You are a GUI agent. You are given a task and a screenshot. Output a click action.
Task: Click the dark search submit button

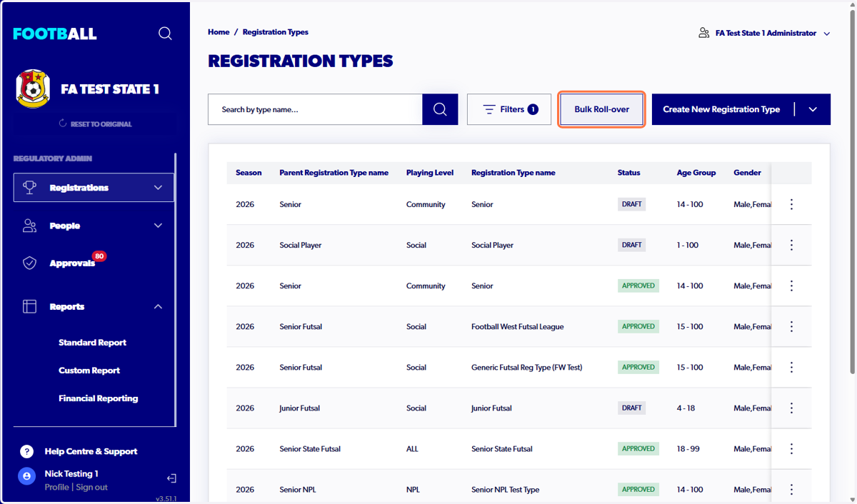(440, 109)
